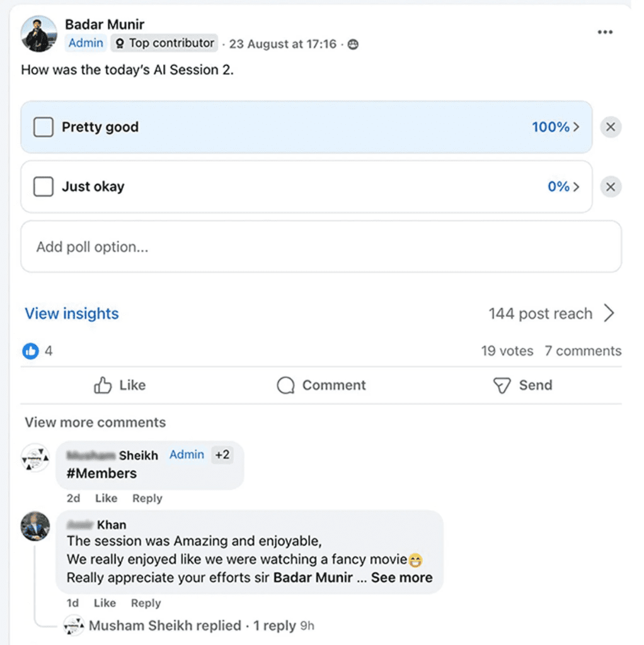This screenshot has height=645, width=644.
Task: Click the View insights link
Action: [x=72, y=314]
